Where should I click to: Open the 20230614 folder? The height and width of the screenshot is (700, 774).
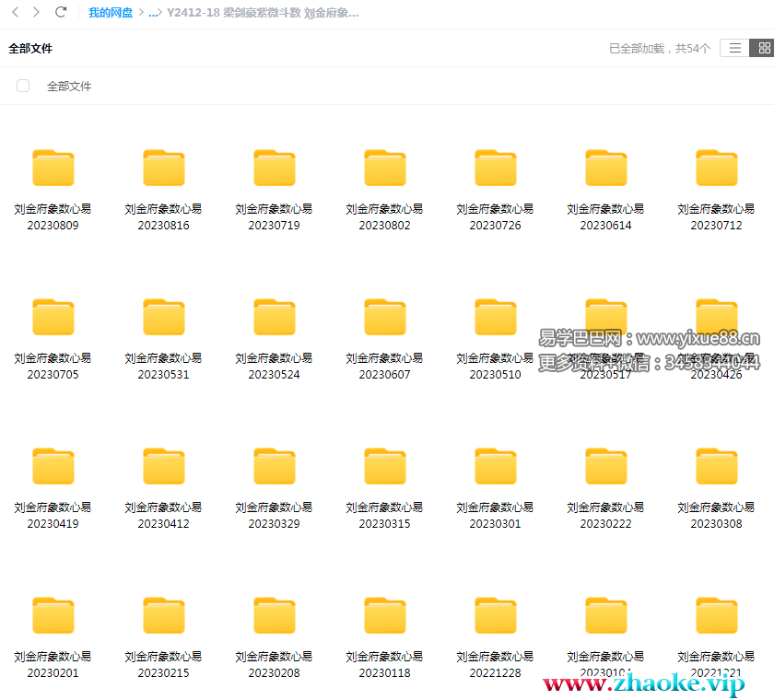(x=605, y=169)
